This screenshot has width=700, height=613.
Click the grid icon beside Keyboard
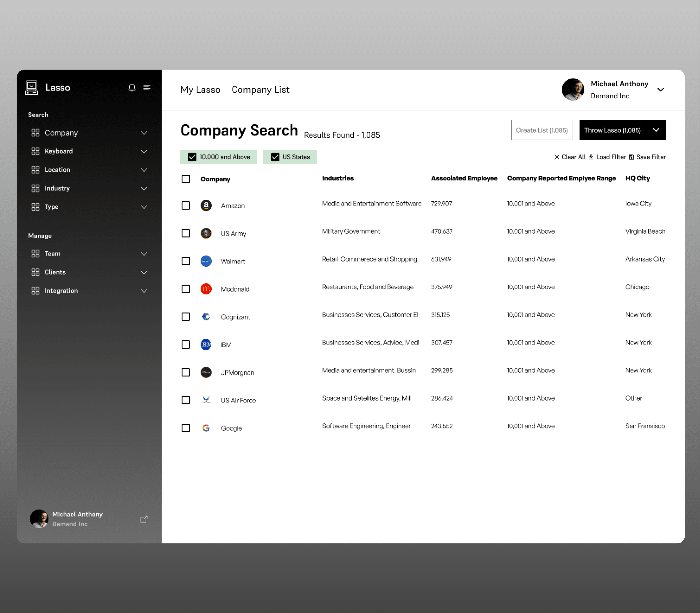click(35, 151)
